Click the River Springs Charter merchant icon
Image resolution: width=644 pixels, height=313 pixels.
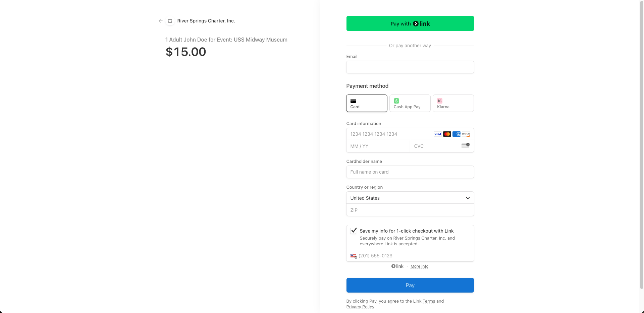(x=170, y=21)
